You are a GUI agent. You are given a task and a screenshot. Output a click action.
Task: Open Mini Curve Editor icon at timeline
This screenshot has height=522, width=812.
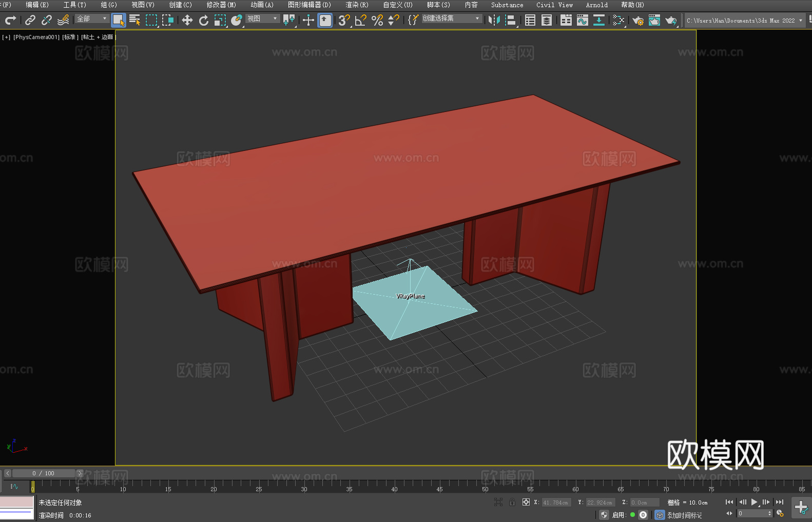[14, 486]
